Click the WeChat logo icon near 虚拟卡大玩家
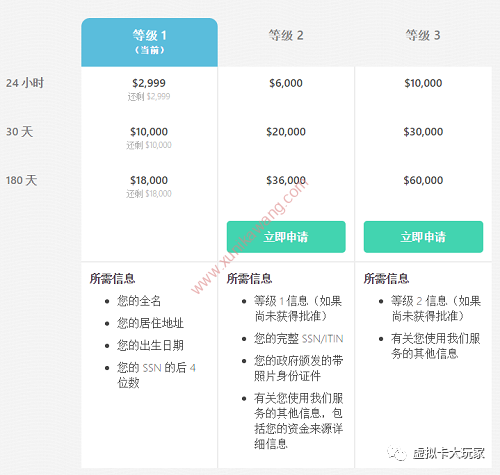 point(397,453)
